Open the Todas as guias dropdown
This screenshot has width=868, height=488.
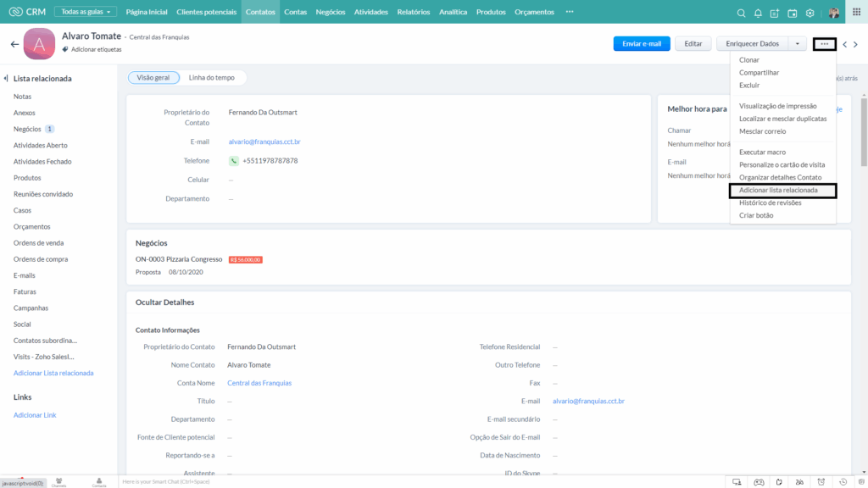(x=86, y=12)
